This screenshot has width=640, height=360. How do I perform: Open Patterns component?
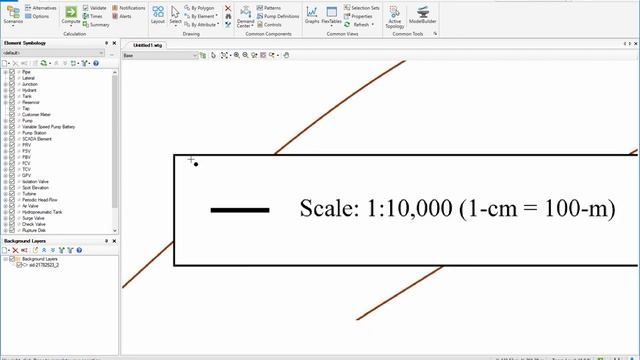click(269, 8)
